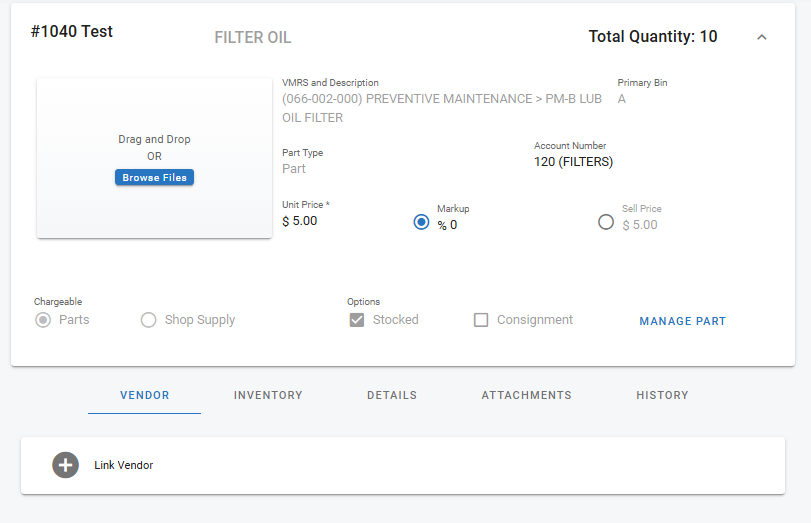Viewport: 811px width, 523px height.
Task: Select the Sell Price radio button
Action: (x=606, y=222)
